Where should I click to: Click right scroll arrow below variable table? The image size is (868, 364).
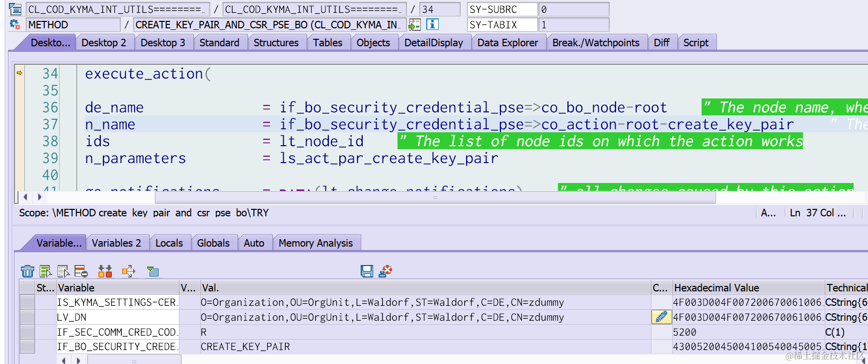[78, 360]
